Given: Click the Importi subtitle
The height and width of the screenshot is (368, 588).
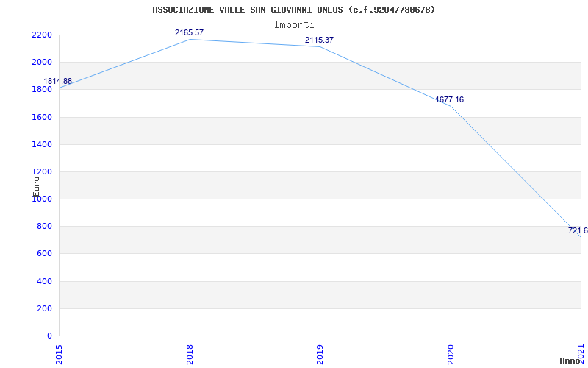Looking at the screenshot, I should 293,25.
